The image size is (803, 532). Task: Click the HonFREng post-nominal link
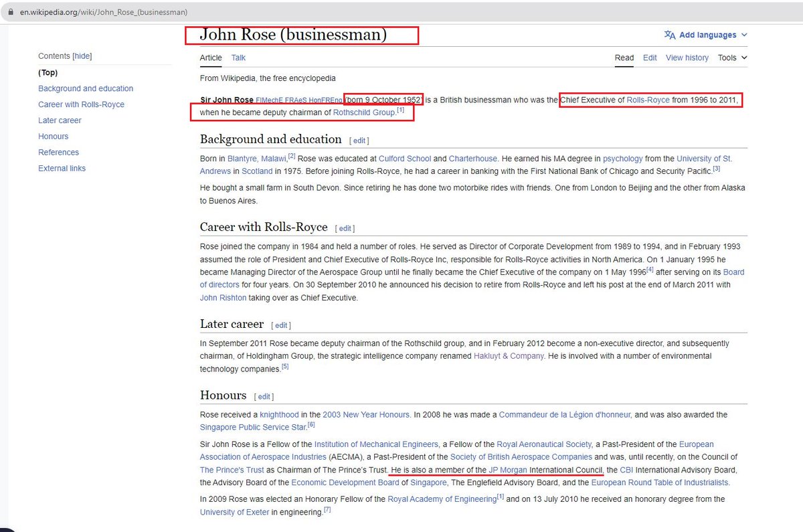[x=325, y=100]
